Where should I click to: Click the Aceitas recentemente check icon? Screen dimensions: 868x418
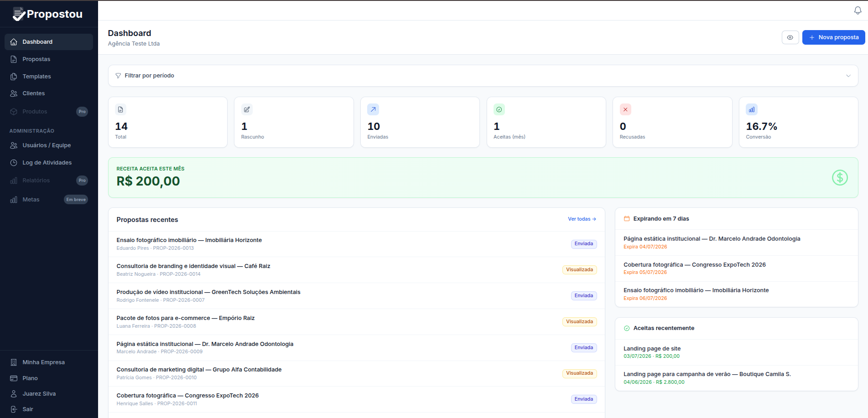[x=627, y=328]
